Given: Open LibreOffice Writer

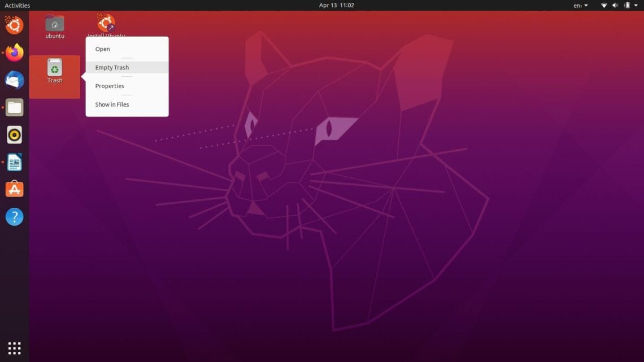Looking at the screenshot, I should point(14,162).
